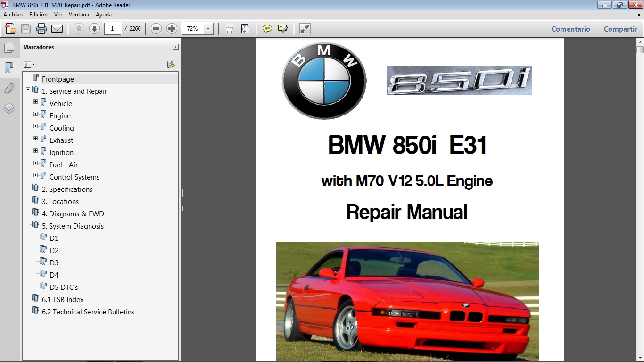Image resolution: width=644 pixels, height=362 pixels.
Task: Expand the Vehicle bookmark node
Action: pyautogui.click(x=36, y=101)
